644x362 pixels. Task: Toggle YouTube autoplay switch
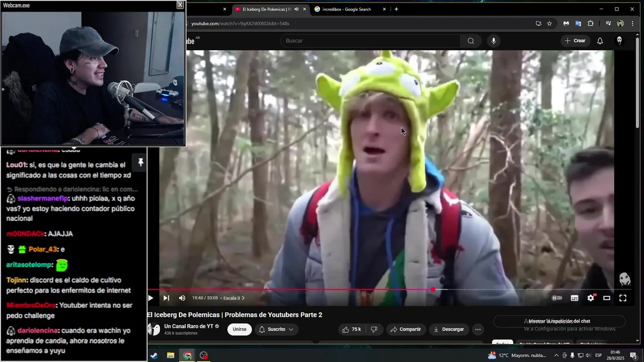(x=557, y=298)
